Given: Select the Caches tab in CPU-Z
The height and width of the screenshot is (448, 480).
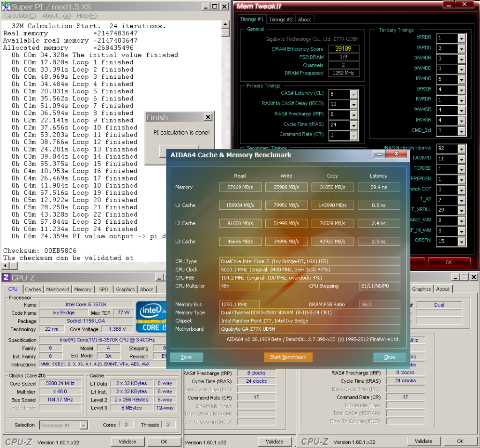Looking at the screenshot, I should point(33,289).
